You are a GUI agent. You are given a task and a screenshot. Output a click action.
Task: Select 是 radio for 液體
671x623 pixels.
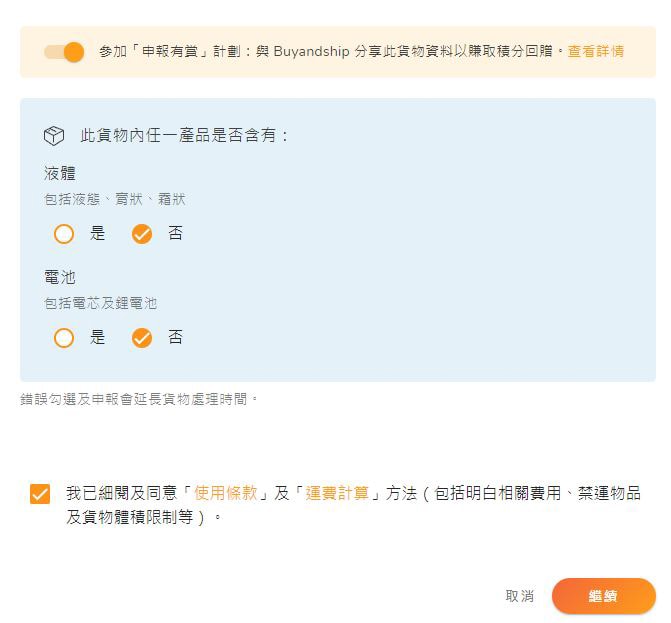[x=64, y=234]
